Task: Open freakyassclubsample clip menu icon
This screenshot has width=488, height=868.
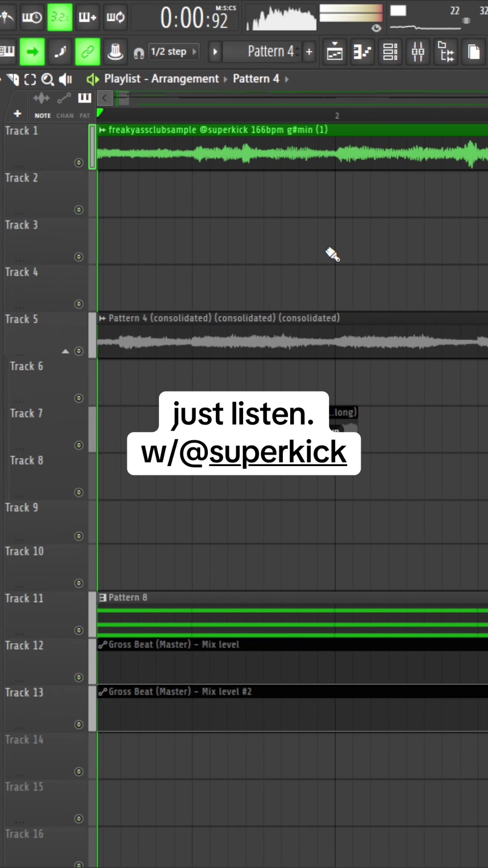Action: (103, 130)
